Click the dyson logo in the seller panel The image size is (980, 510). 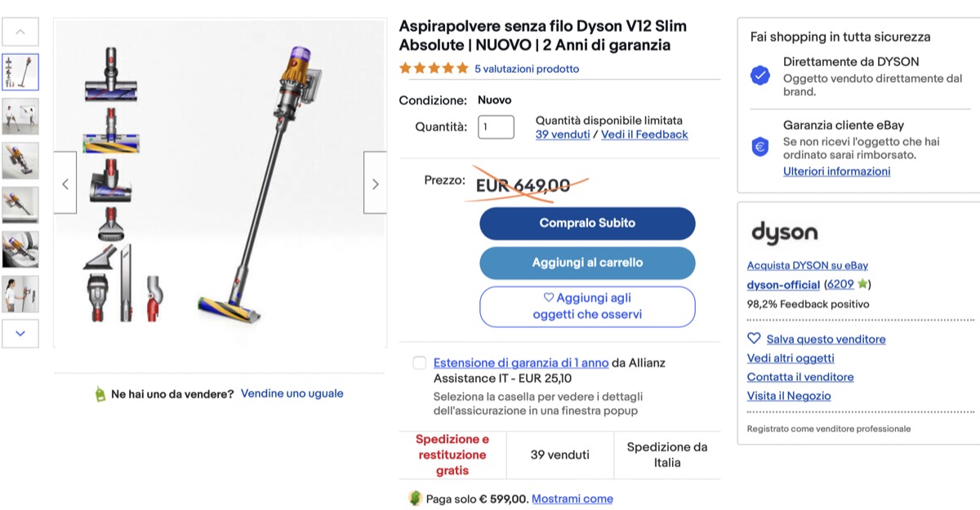coord(783,233)
